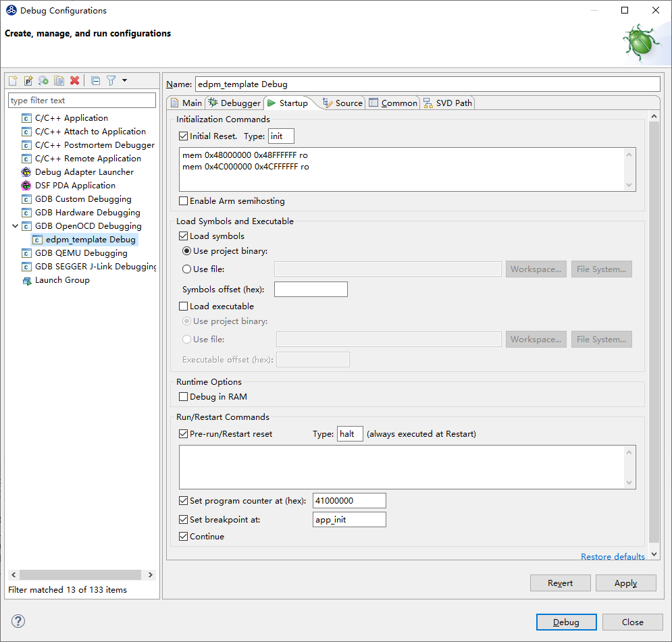Select GDB Hardware Debugging entry

87,213
